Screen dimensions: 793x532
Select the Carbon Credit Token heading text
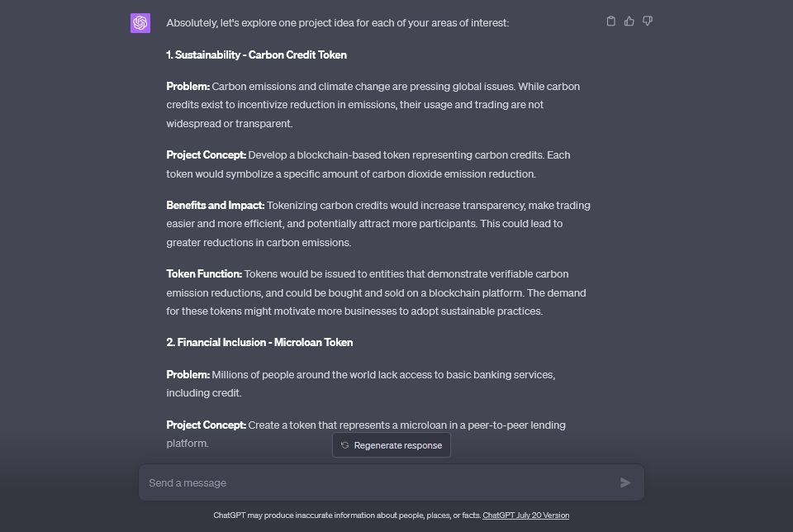point(257,55)
